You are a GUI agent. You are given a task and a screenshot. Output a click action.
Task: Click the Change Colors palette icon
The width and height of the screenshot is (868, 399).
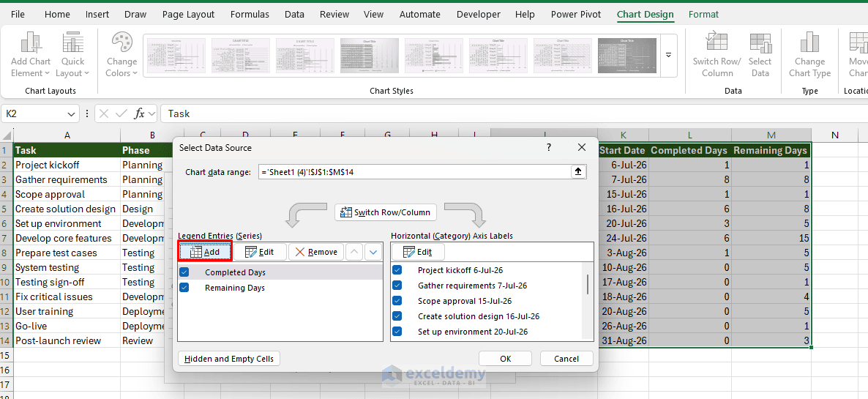coord(121,43)
